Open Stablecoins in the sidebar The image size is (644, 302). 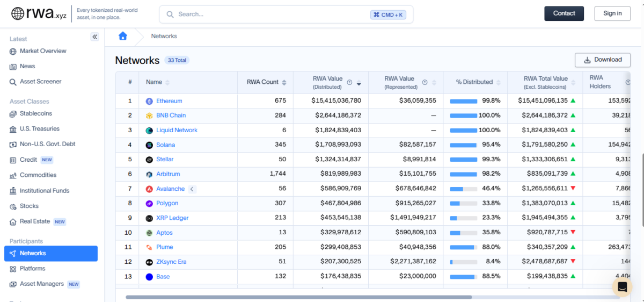pos(35,113)
